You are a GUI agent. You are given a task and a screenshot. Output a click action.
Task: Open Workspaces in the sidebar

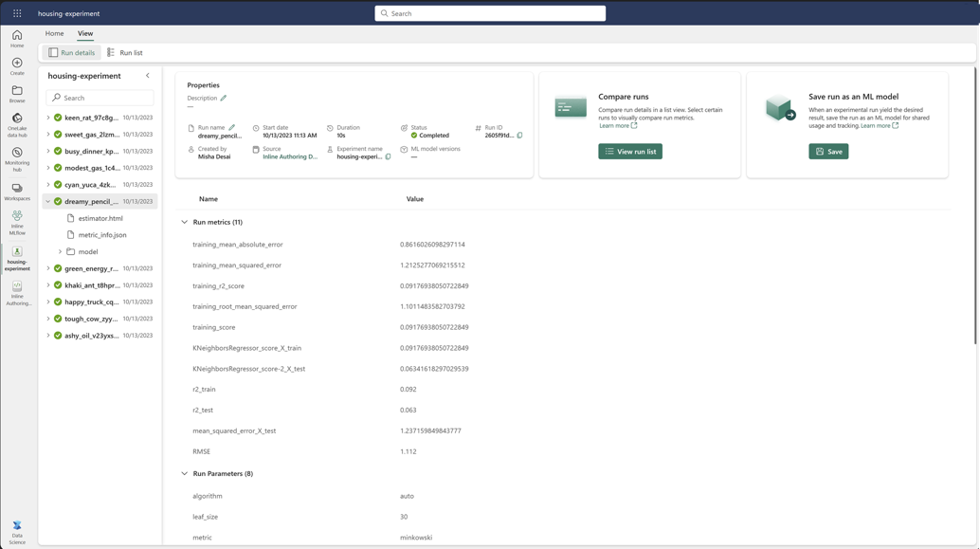(17, 192)
